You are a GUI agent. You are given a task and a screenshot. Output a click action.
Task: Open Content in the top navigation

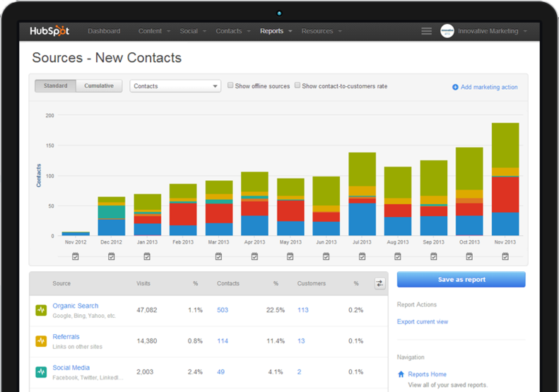click(x=150, y=31)
